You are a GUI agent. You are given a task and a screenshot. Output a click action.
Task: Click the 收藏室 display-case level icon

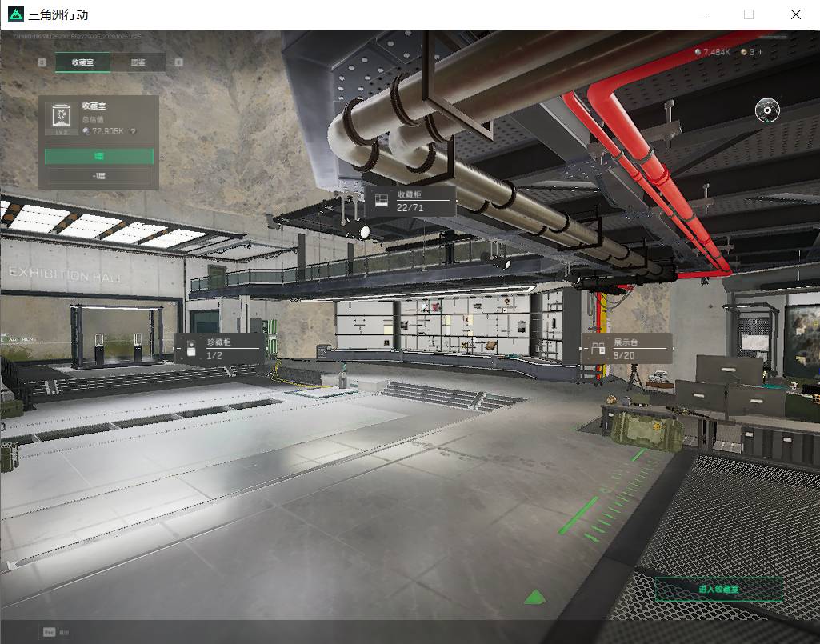point(62,117)
